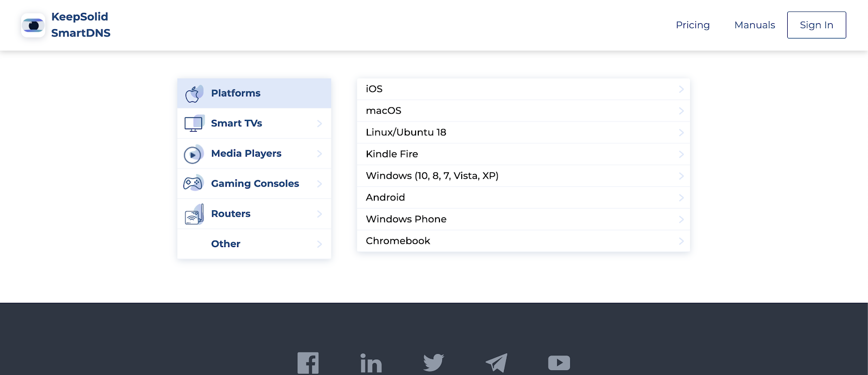Click the Platforms apple icon
The image size is (868, 375).
(194, 94)
